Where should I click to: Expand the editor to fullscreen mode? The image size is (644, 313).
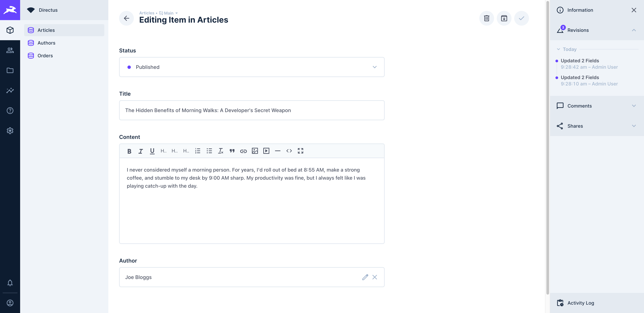pyautogui.click(x=300, y=151)
